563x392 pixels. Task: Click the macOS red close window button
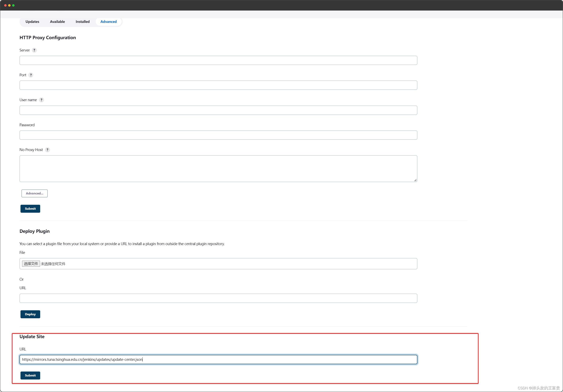click(x=5, y=5)
